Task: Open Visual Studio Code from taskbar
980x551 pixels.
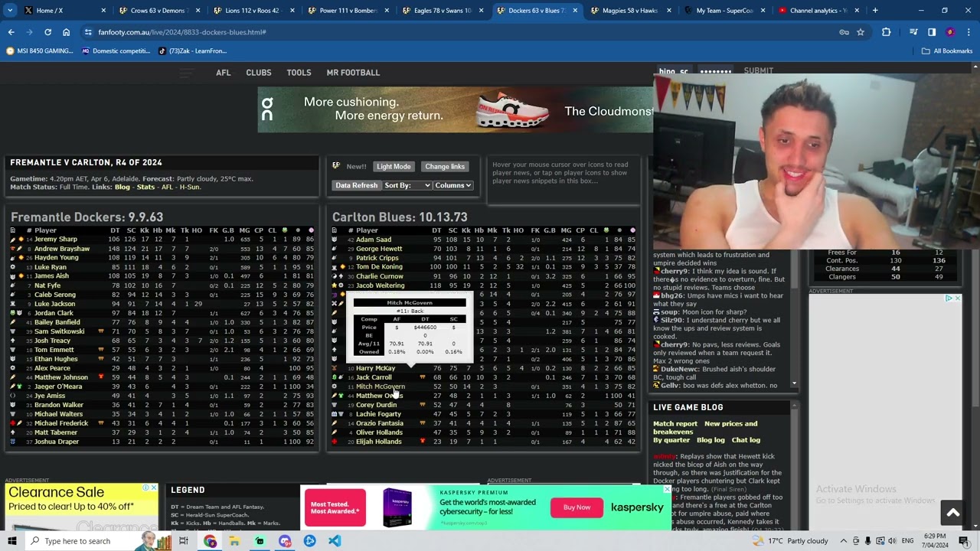Action: [x=335, y=541]
